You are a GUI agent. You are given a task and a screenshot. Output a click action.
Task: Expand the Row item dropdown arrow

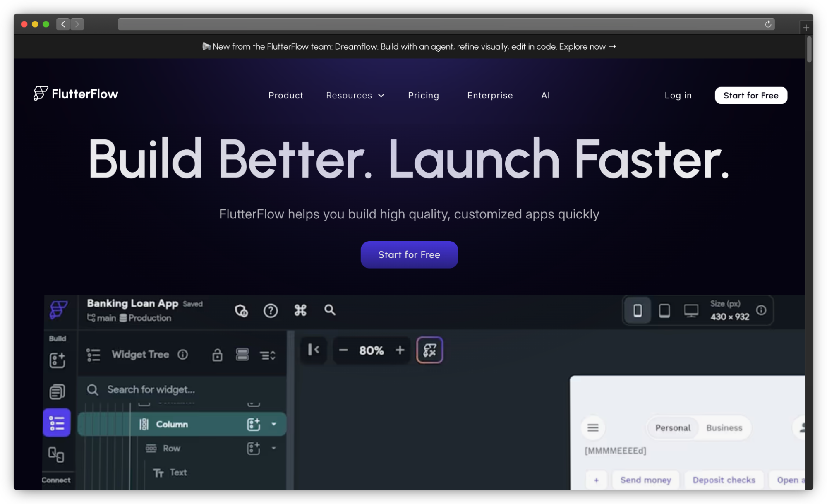274,448
